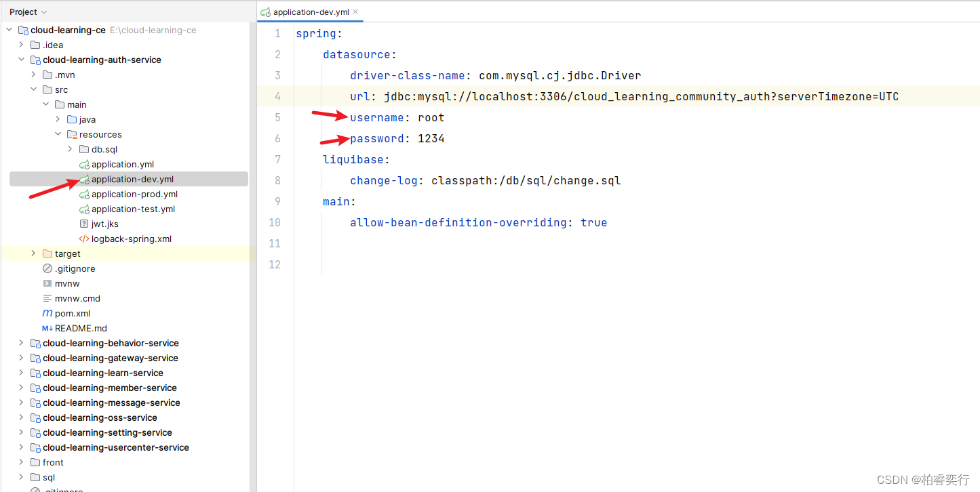The image size is (980, 492).
Task: Click the README.md markdown icon
Action: 47,328
